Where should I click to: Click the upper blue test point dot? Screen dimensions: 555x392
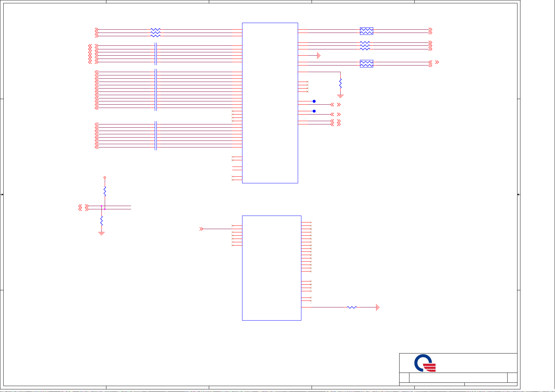click(x=314, y=101)
